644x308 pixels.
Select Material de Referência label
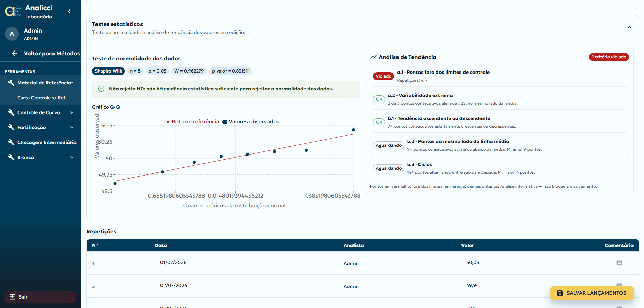click(x=44, y=83)
